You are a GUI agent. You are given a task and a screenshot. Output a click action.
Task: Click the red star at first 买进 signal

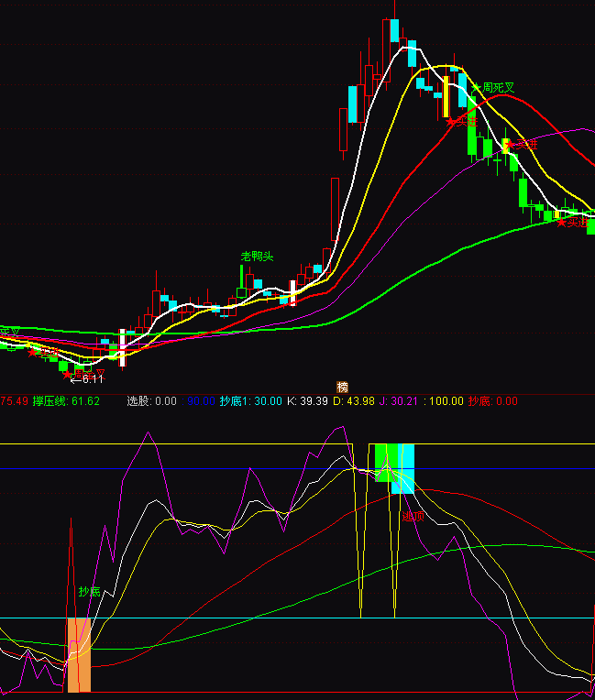coord(450,121)
